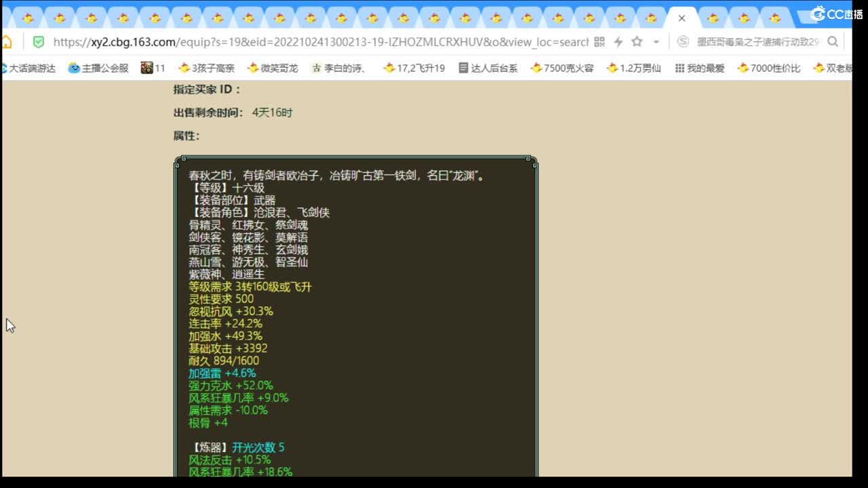This screenshot has height=488, width=868.
Task: Open the 7500壳火容 bookmark
Action: coord(562,68)
